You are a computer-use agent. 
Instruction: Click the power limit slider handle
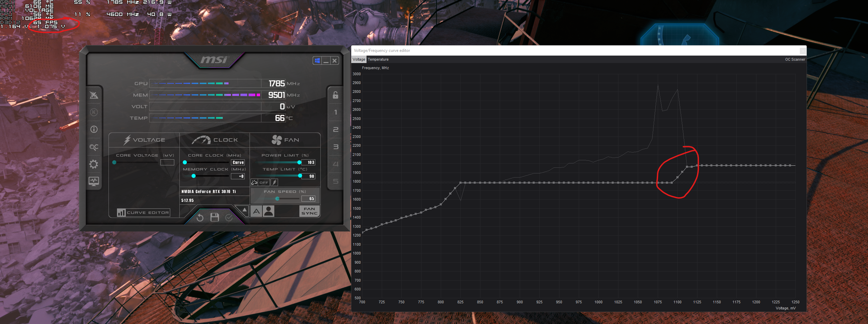click(x=299, y=162)
